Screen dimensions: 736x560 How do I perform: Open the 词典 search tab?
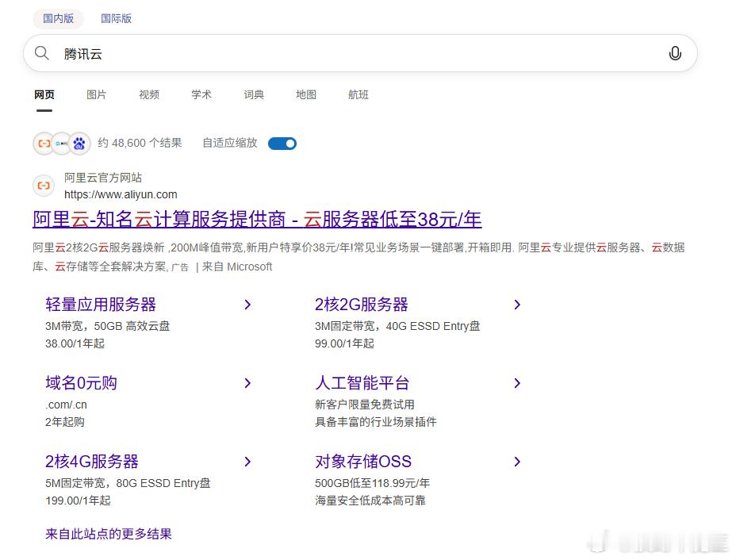pyautogui.click(x=254, y=95)
